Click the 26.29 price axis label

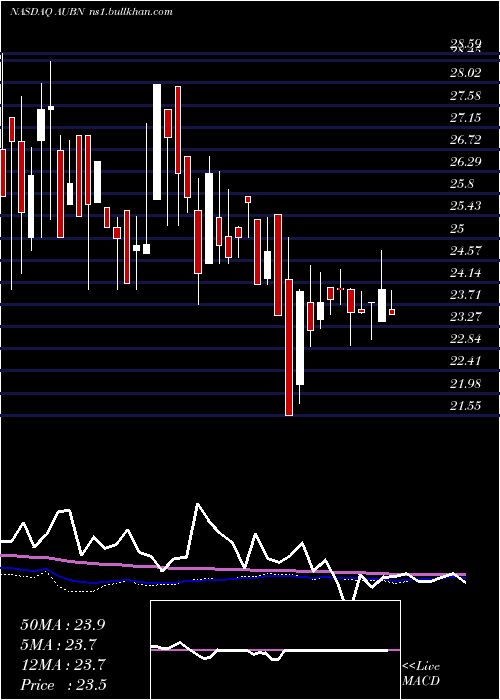pyautogui.click(x=466, y=161)
